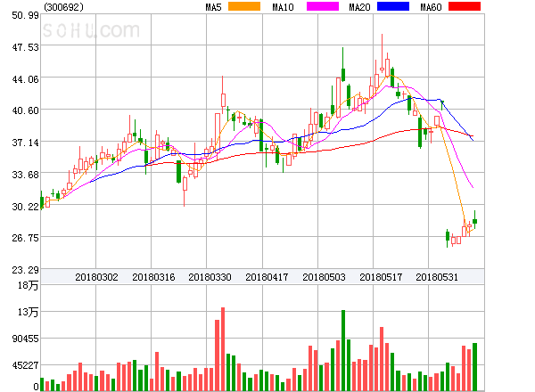Select the 20180302 date label
The height and width of the screenshot is (392, 535).
pos(96,277)
